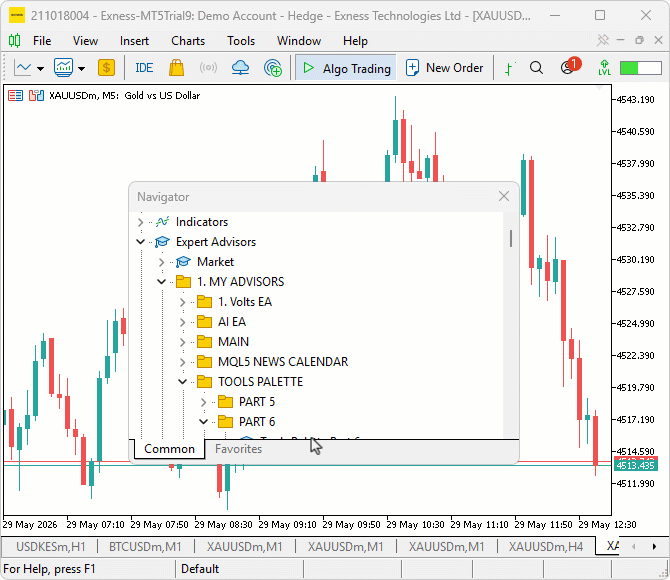Select the 1. MY ADVISORS folder

(x=240, y=282)
